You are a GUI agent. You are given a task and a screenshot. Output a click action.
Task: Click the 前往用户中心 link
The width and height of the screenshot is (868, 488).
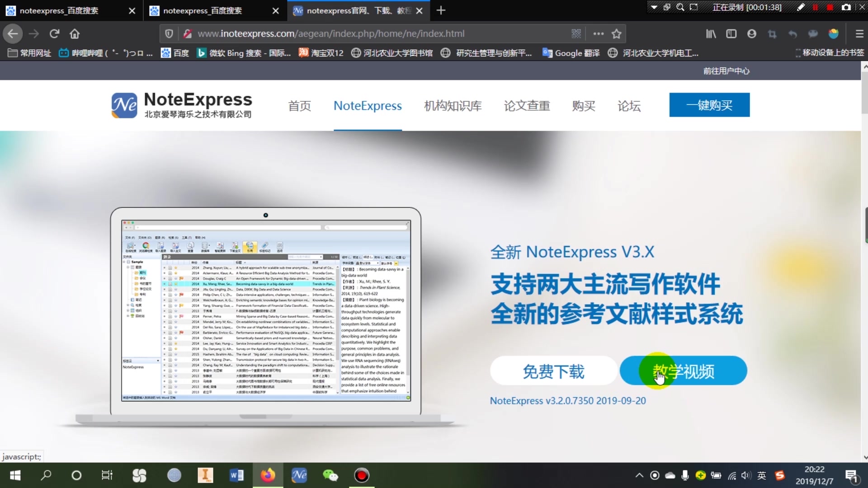[726, 71]
